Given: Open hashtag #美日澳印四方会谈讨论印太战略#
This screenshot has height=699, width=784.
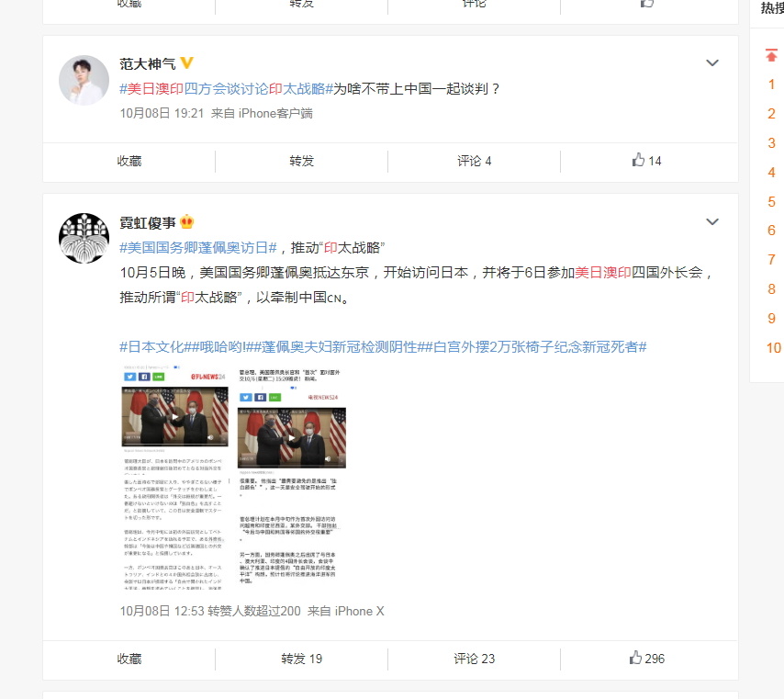Looking at the screenshot, I should click(226, 88).
